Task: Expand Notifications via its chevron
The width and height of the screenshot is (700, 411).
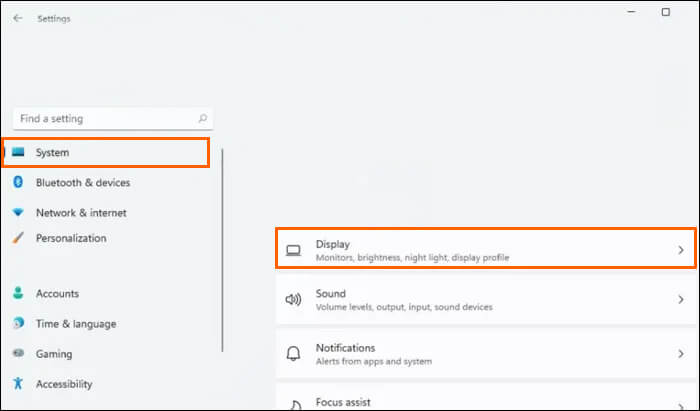Action: [681, 354]
